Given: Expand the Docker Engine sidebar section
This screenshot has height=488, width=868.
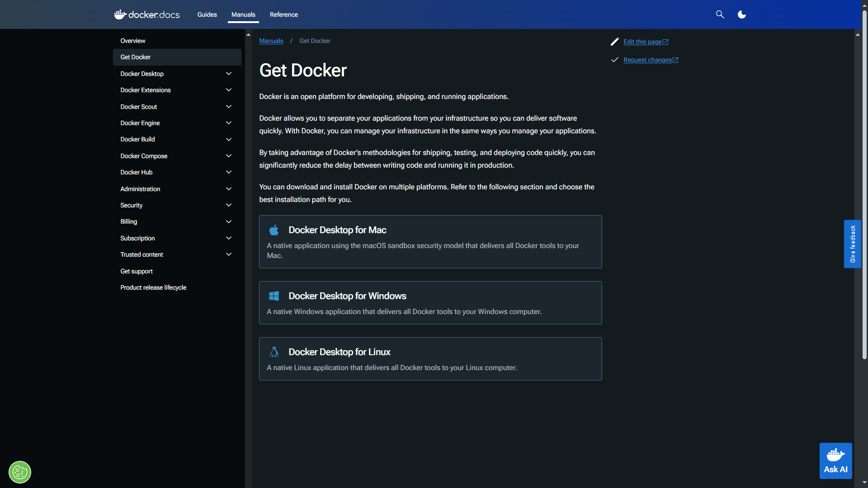Looking at the screenshot, I should [x=228, y=123].
